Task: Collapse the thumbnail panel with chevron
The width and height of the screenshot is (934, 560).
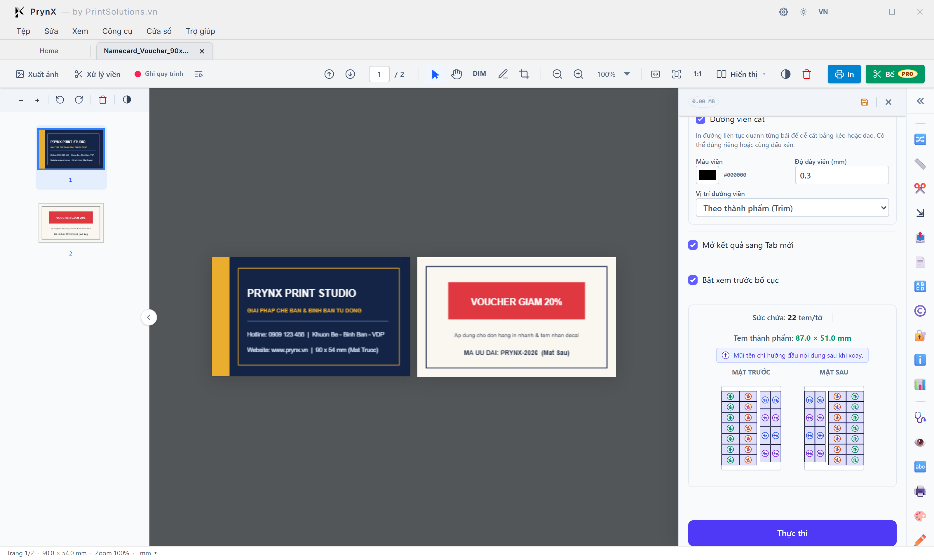Action: (x=149, y=317)
